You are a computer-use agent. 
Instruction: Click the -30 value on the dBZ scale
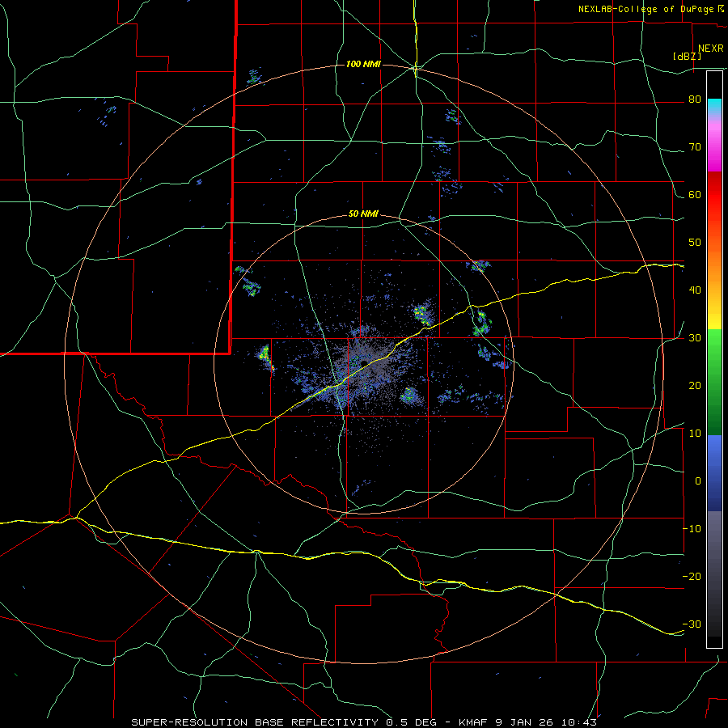tap(692, 624)
